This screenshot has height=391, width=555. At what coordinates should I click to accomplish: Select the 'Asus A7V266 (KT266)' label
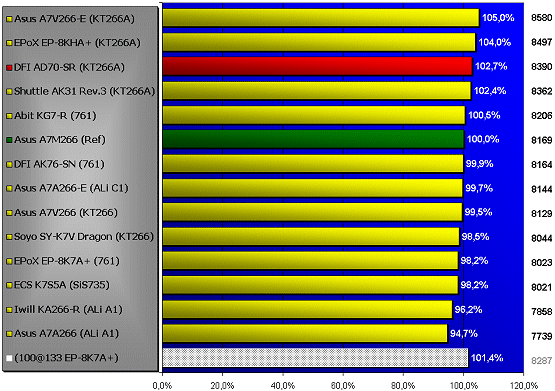(66, 213)
